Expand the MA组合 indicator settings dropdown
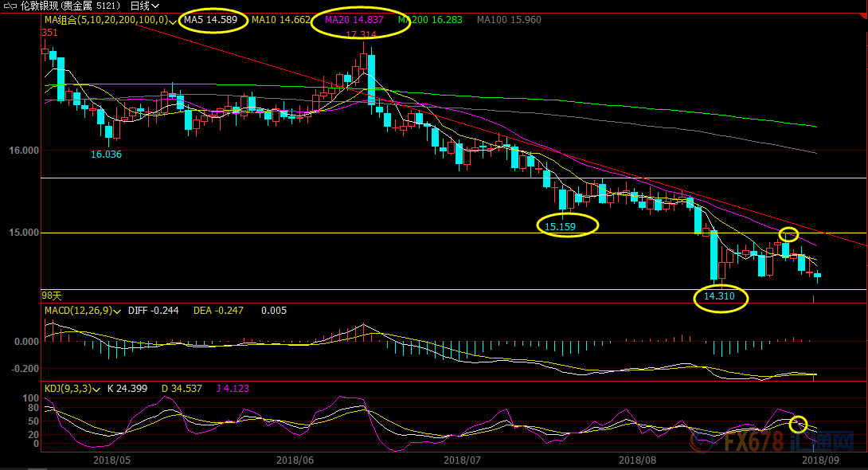The width and height of the screenshot is (868, 470). (x=173, y=21)
